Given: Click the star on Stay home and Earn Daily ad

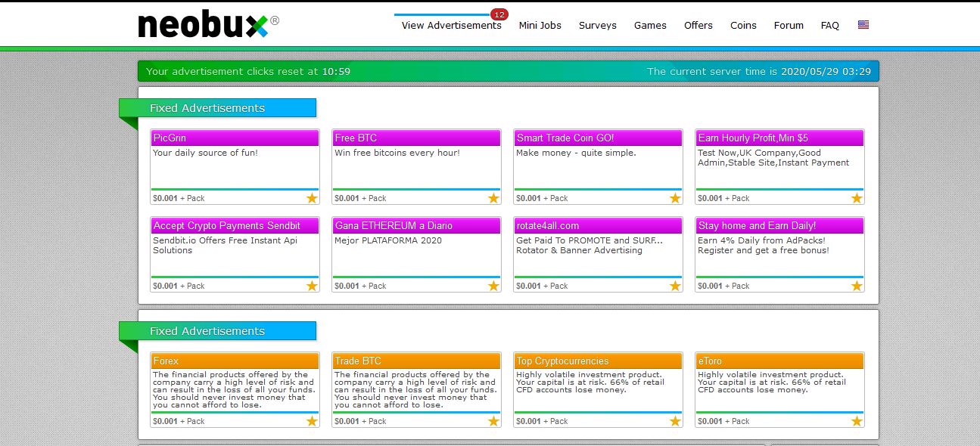Looking at the screenshot, I should (857, 286).
